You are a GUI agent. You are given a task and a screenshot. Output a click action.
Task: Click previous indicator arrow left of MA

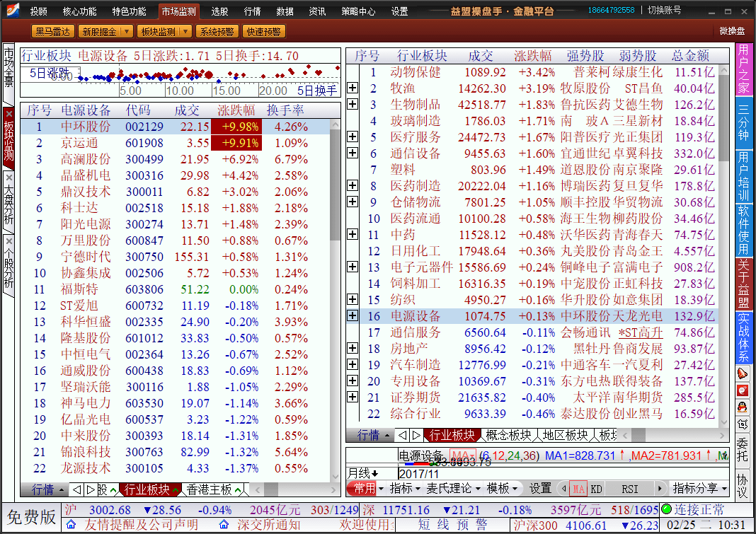coord(564,489)
